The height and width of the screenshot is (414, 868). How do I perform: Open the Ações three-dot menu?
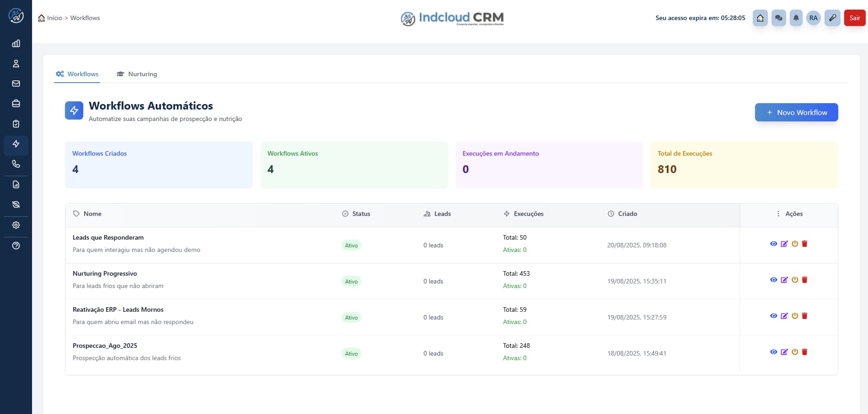tap(778, 213)
